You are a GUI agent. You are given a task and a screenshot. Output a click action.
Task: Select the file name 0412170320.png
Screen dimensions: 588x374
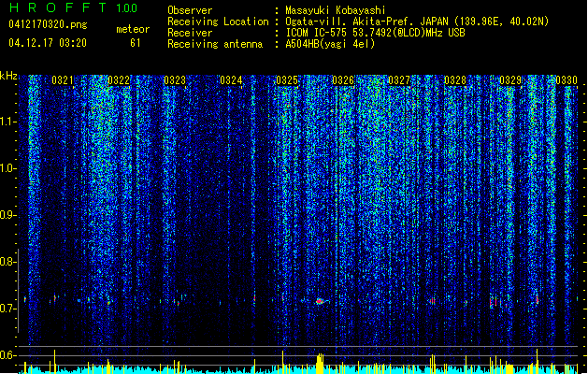pyautogui.click(x=48, y=24)
